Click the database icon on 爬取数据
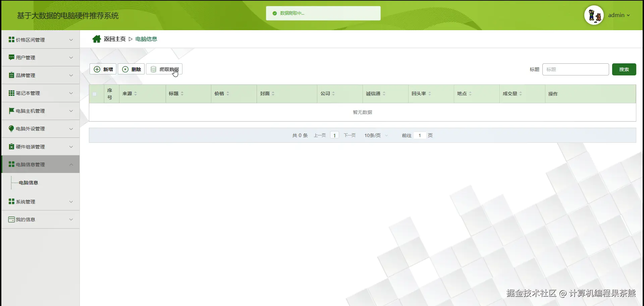 153,69
